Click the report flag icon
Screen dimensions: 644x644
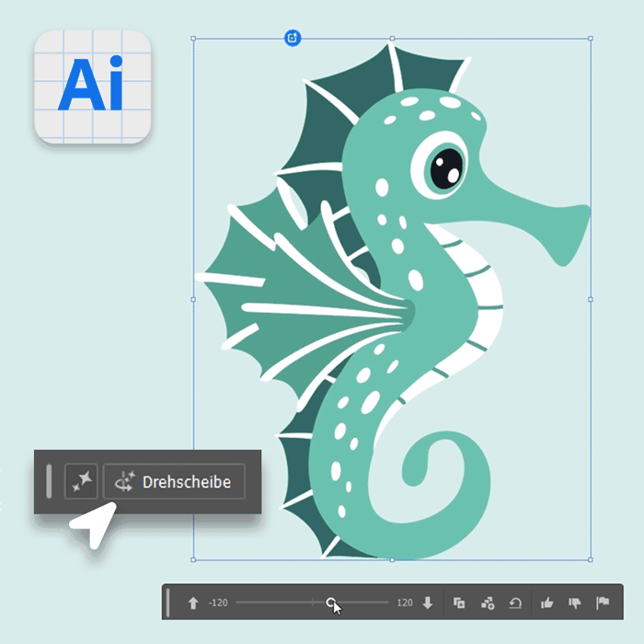603,604
